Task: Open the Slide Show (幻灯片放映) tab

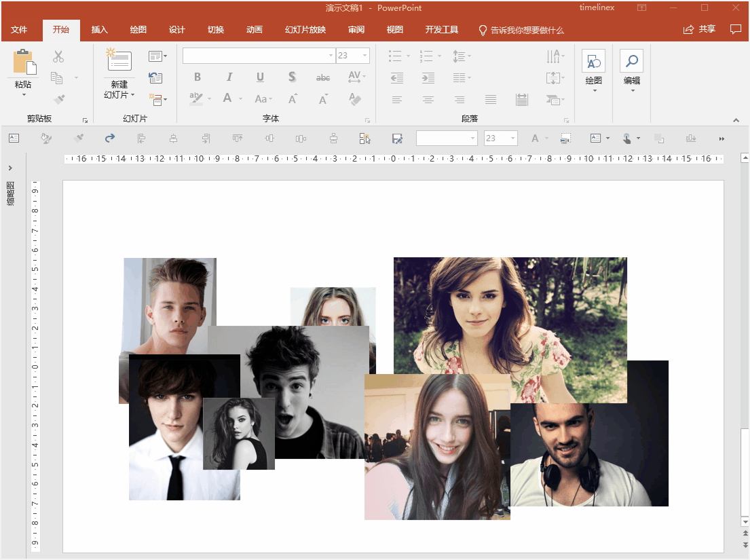Action: pos(305,30)
